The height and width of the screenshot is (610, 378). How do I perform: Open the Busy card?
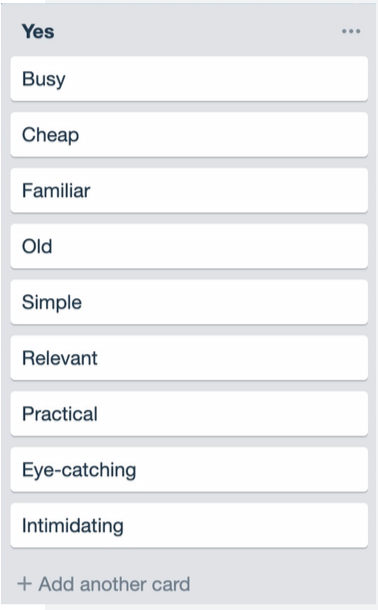tap(189, 79)
